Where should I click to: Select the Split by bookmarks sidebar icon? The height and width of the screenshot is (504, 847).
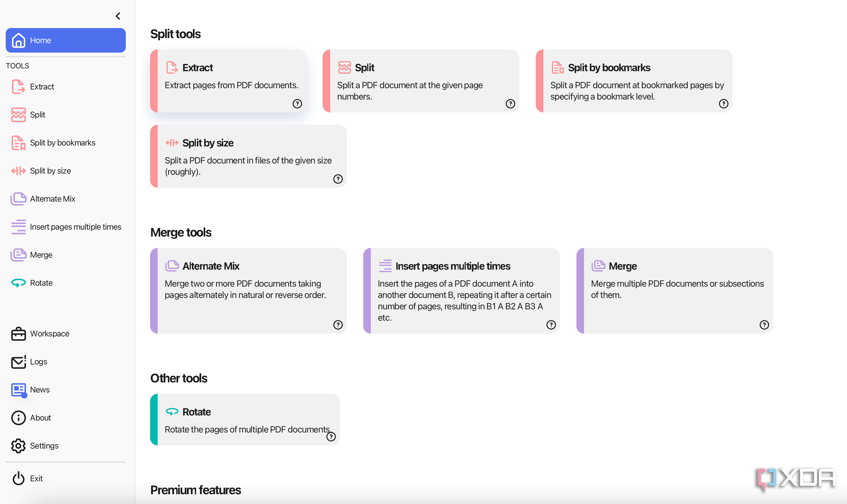pyautogui.click(x=18, y=143)
